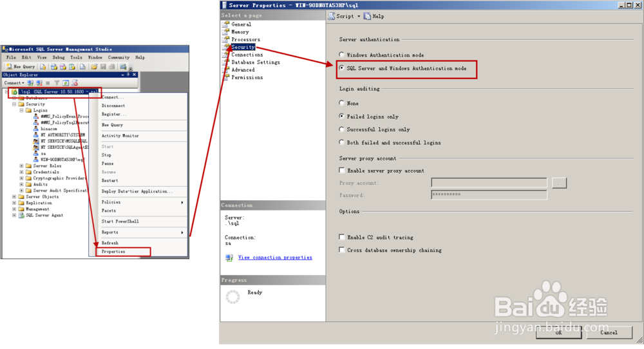Click View connection properties link
This screenshot has width=644, height=349.
pyautogui.click(x=275, y=258)
